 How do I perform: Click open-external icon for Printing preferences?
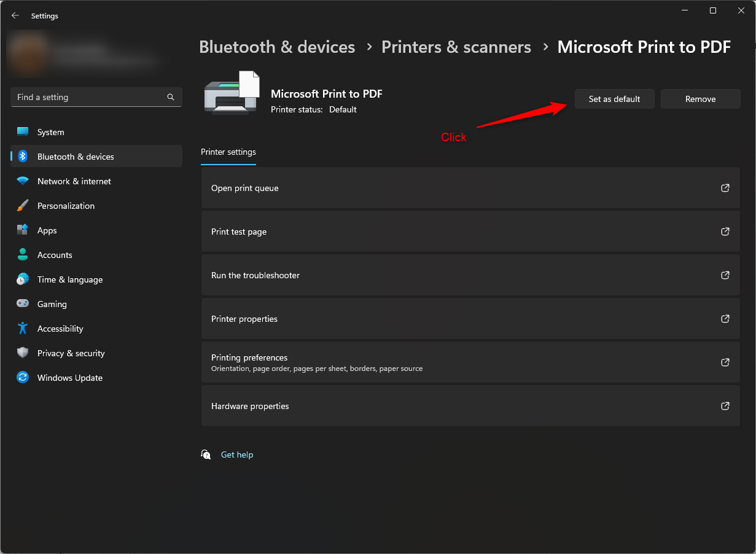(x=725, y=362)
